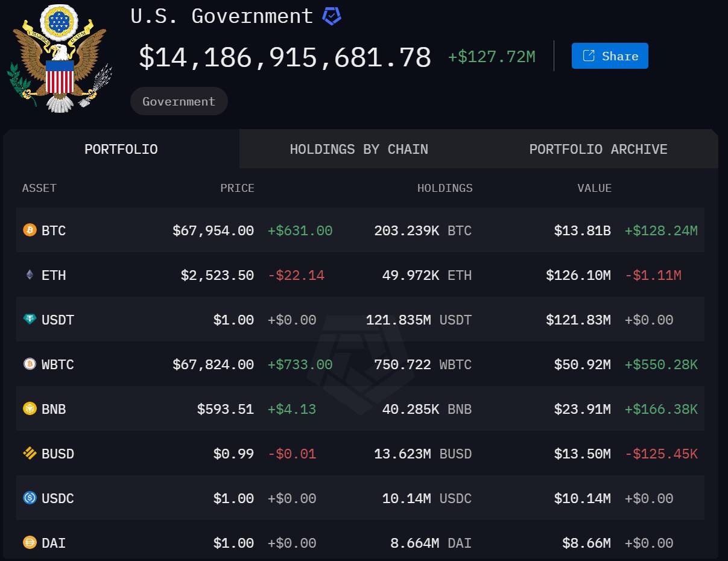Viewport: 728px width, 561px height.
Task: Open the WBTC asset link
Action: point(58,364)
